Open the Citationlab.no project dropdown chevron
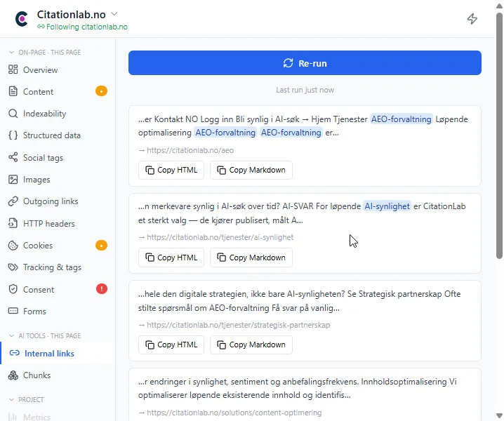504x421 pixels. pos(114,14)
